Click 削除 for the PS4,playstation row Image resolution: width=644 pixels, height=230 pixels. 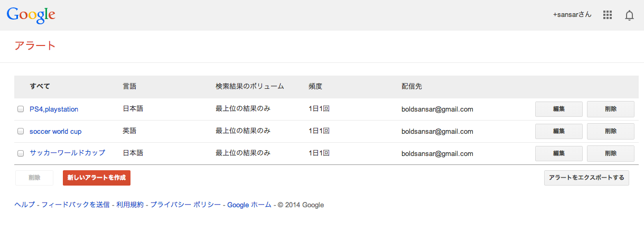611,109
